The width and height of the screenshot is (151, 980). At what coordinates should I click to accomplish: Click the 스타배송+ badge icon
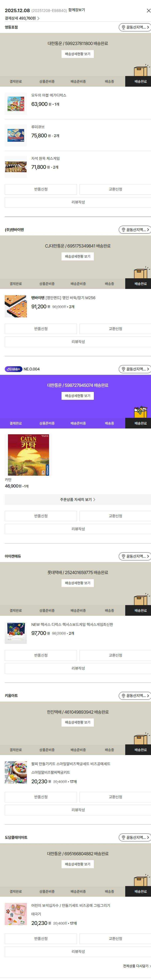point(13,369)
